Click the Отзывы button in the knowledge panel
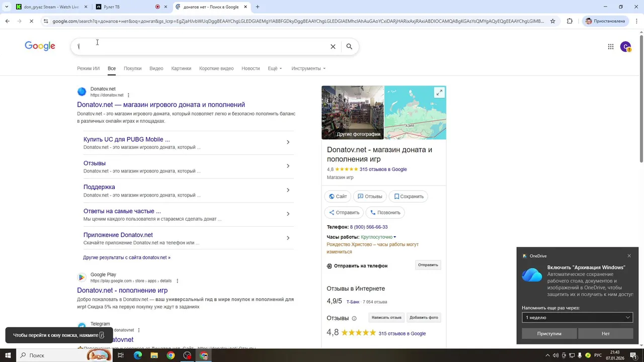 370,196
